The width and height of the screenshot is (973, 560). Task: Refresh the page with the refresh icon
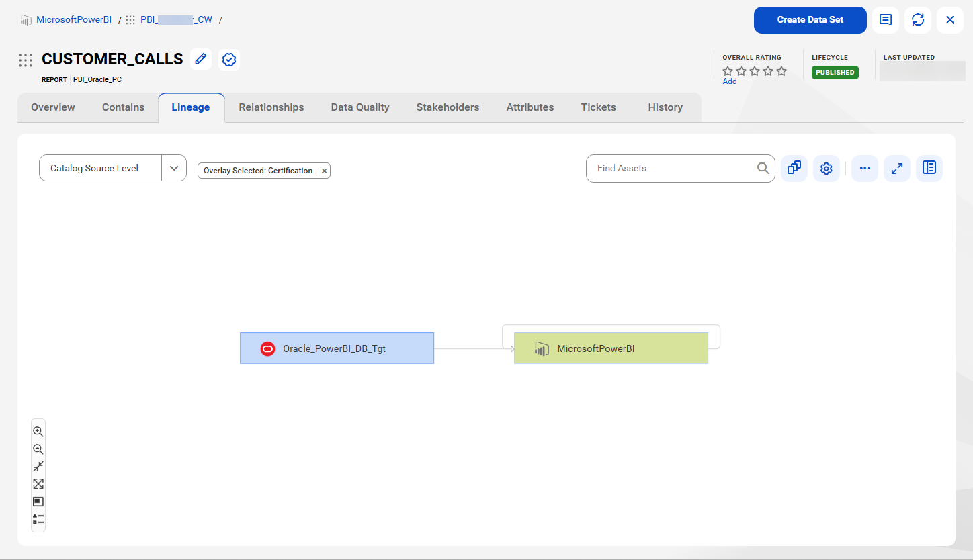tap(918, 20)
